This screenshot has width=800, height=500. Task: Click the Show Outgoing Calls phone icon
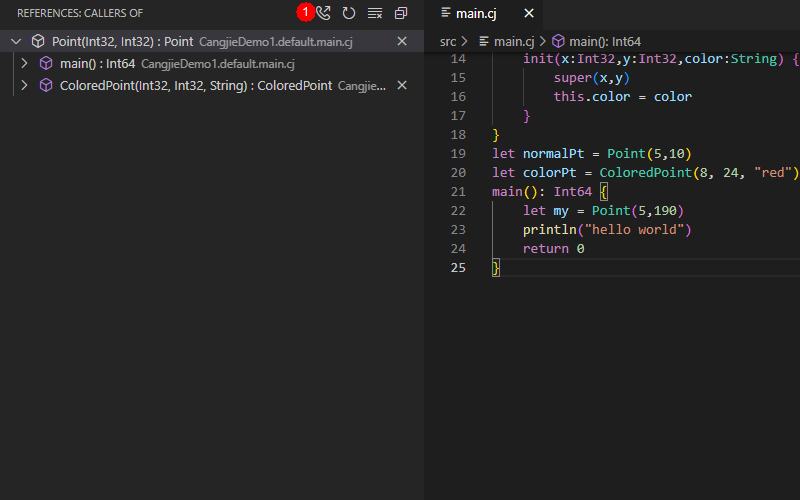(x=324, y=13)
